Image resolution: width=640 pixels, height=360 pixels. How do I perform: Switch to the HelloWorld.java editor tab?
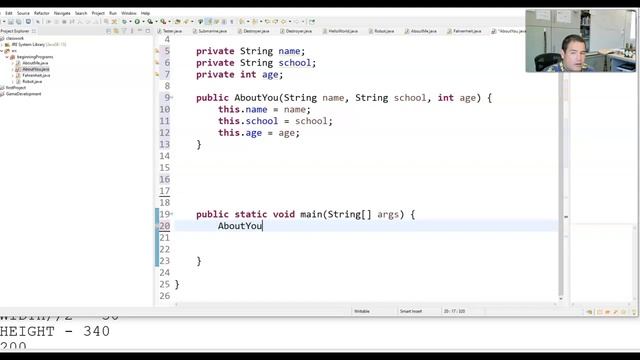[x=340, y=31]
